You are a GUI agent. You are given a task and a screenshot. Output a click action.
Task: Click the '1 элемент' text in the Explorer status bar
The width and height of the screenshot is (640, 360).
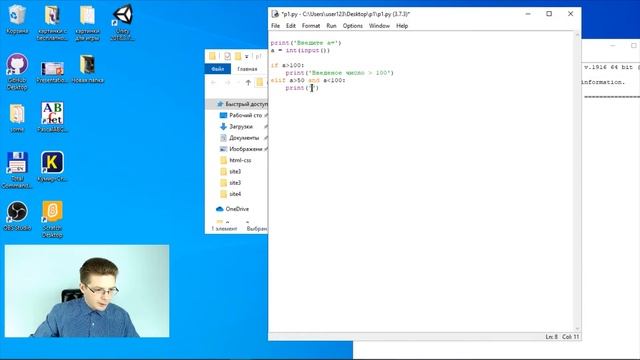coord(224,229)
